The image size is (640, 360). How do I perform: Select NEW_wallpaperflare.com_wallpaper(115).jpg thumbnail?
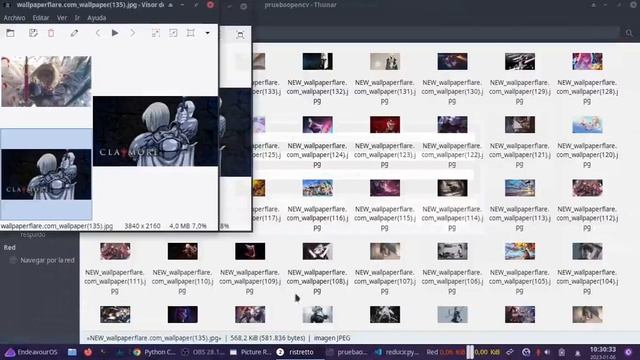point(385,188)
